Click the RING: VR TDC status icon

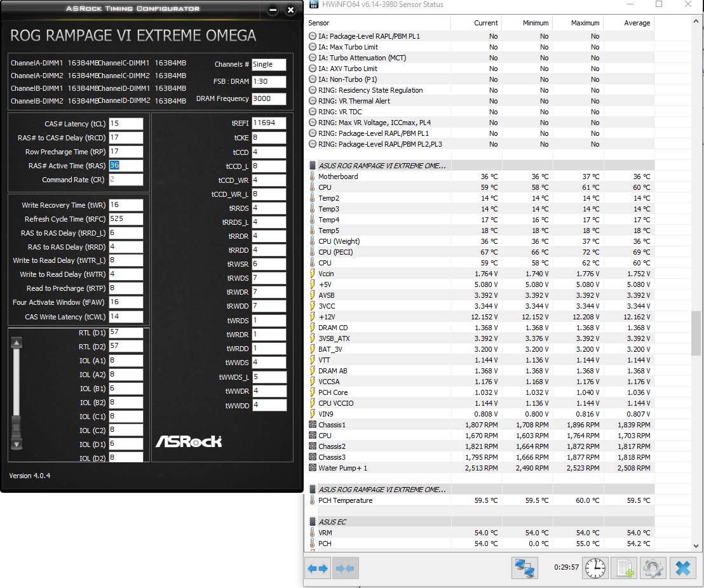coord(313,112)
